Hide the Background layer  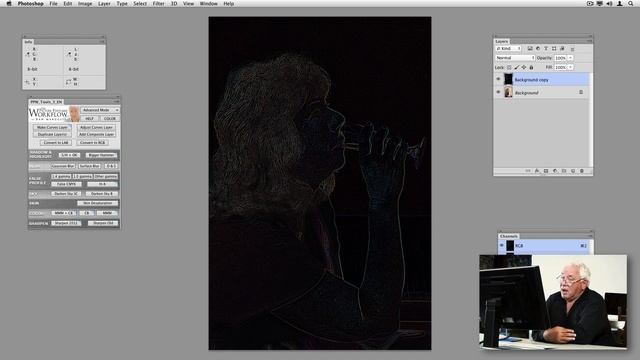click(498, 92)
